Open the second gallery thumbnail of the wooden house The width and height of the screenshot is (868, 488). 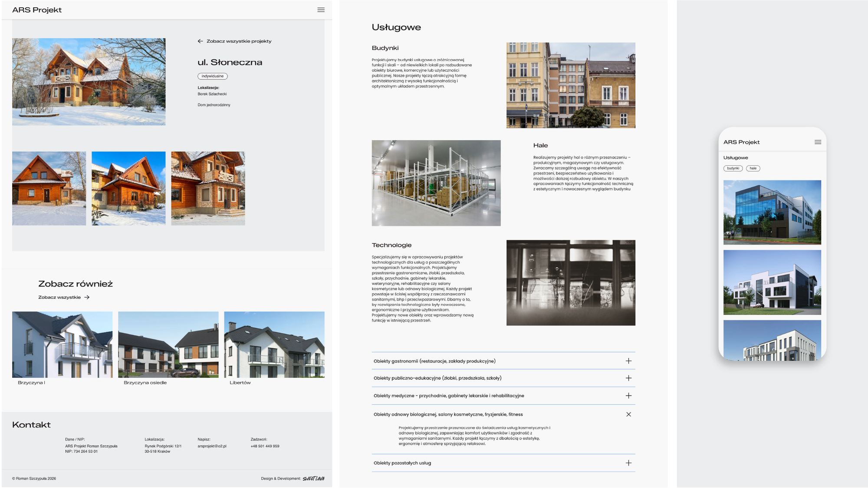tap(128, 188)
